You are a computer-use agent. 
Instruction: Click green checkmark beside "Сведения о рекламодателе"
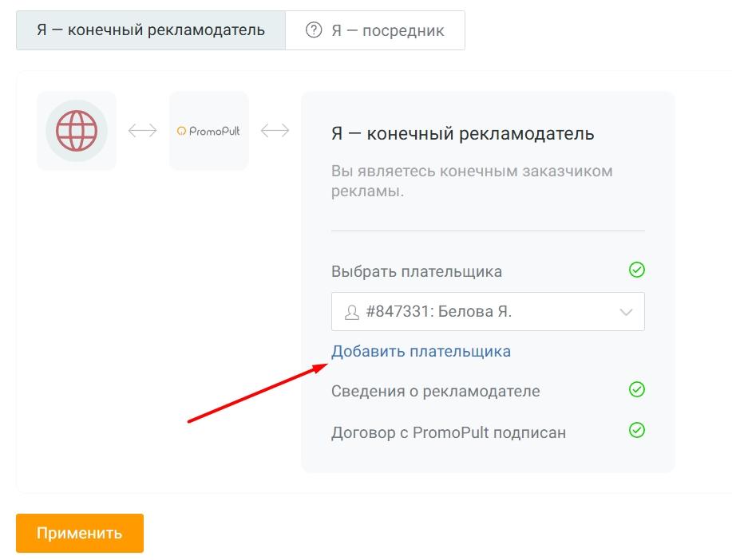click(636, 390)
